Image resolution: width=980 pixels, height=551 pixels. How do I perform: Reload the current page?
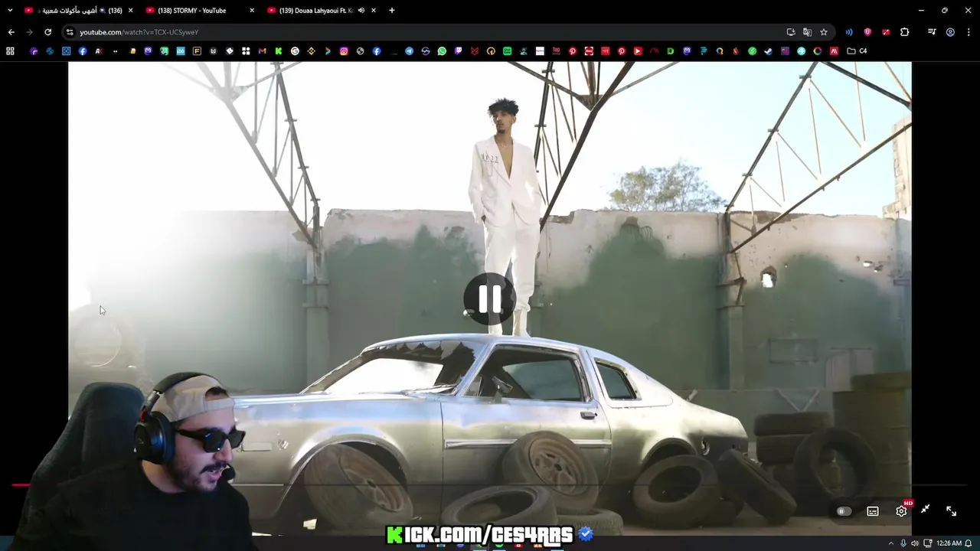pos(47,32)
